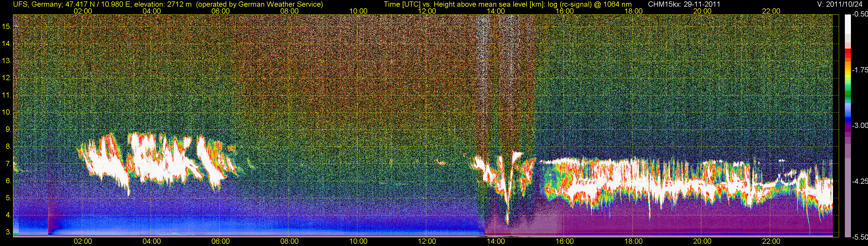Viewport: 868px width, 246px height.
Task: Click the 02:00 label on the top time axis
Action: coord(82,11)
